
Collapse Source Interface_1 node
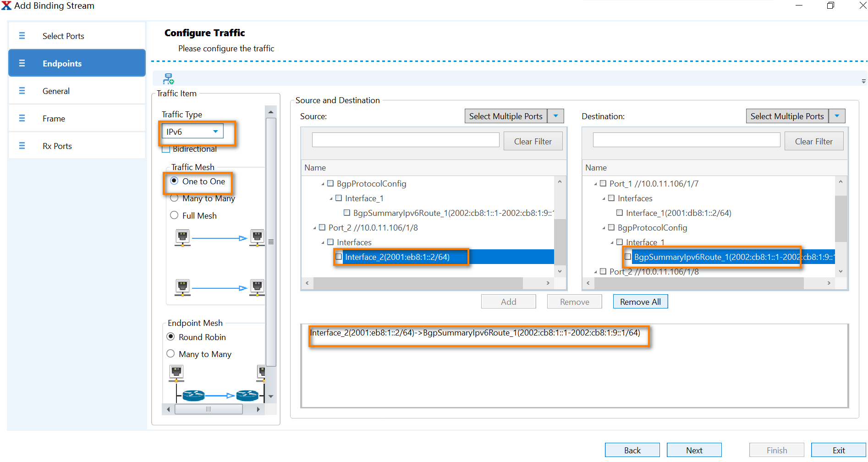[331, 199]
